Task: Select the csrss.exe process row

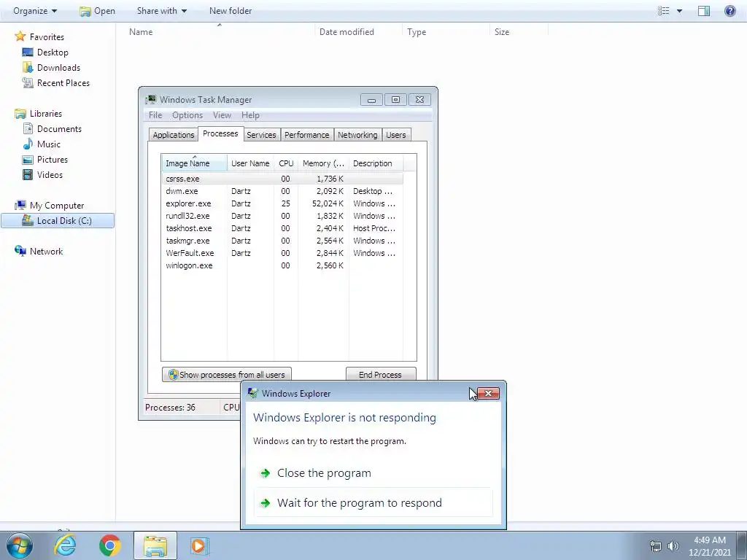Action: coord(282,179)
